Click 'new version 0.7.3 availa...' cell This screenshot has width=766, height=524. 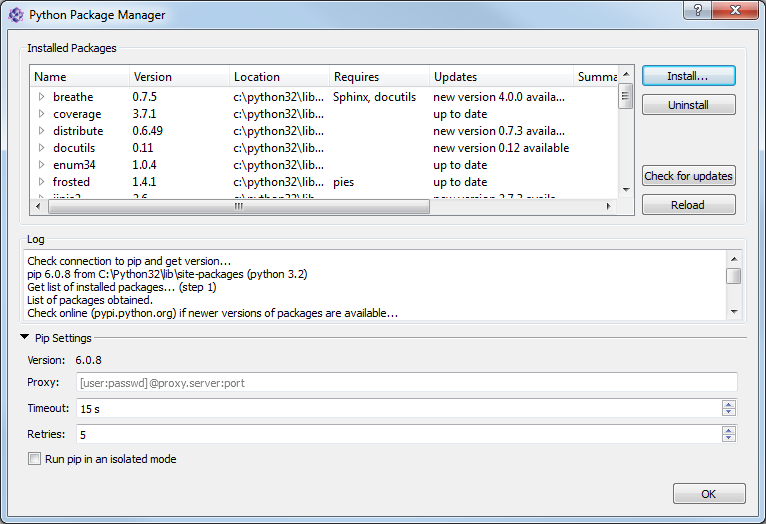499,131
